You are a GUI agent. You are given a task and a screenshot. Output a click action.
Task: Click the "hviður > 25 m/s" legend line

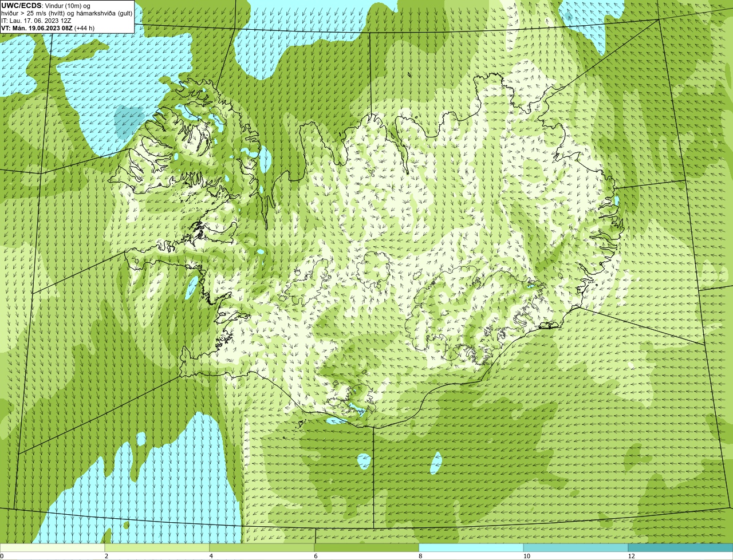(x=66, y=13)
